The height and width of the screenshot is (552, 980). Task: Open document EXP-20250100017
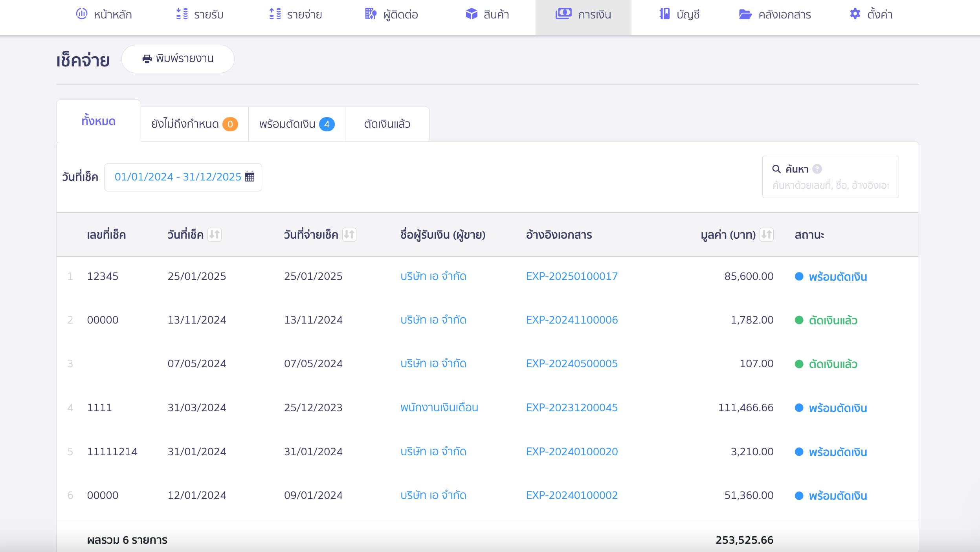pyautogui.click(x=572, y=276)
